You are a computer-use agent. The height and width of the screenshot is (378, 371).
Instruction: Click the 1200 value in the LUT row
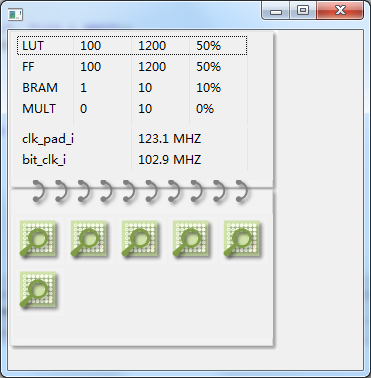152,46
